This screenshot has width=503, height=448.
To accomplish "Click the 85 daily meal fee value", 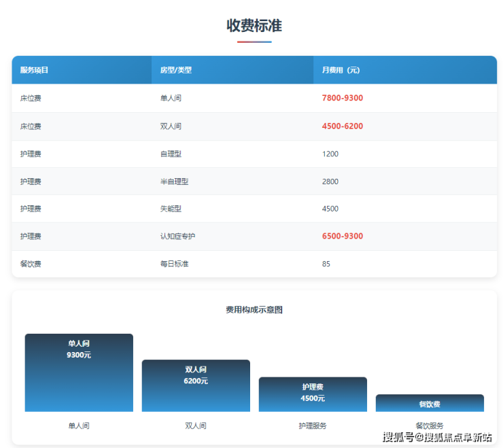I will point(326,264).
